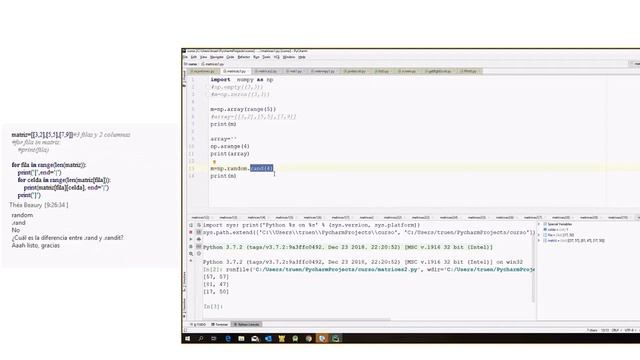The height and width of the screenshot is (360, 640).
Task: Open the Refactor menu
Action: pos(243,57)
